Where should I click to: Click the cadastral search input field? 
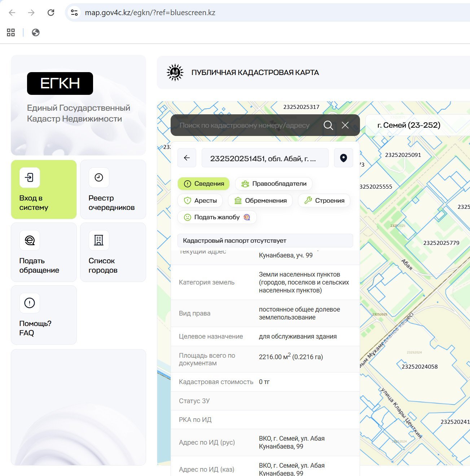point(245,125)
